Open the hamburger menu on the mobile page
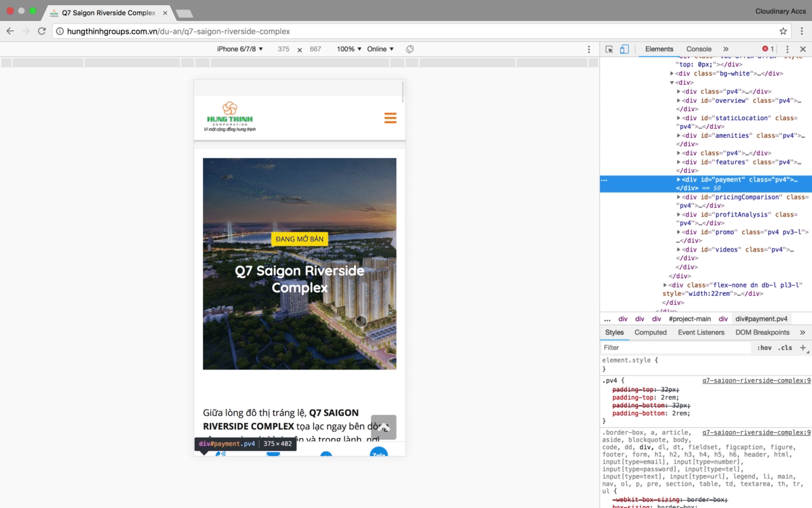The width and height of the screenshot is (812, 508). pos(391,117)
